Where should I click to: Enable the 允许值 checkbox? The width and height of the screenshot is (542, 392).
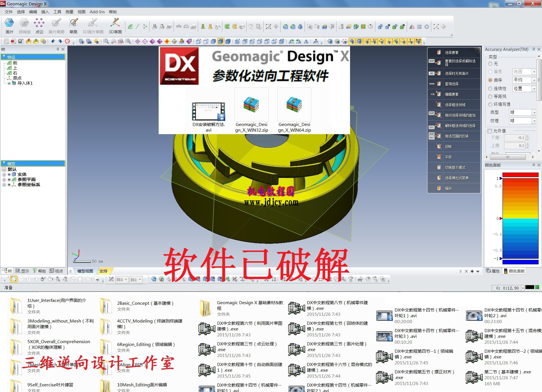[490, 131]
